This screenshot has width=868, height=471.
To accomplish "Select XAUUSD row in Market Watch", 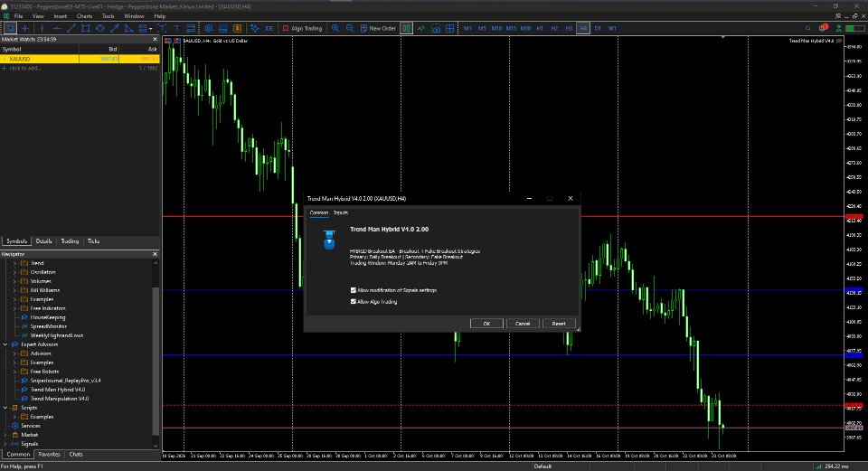I will [x=80, y=59].
